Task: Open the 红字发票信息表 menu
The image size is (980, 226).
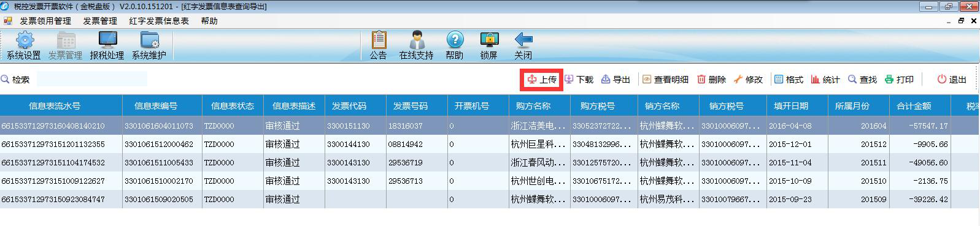Action: 159,21
